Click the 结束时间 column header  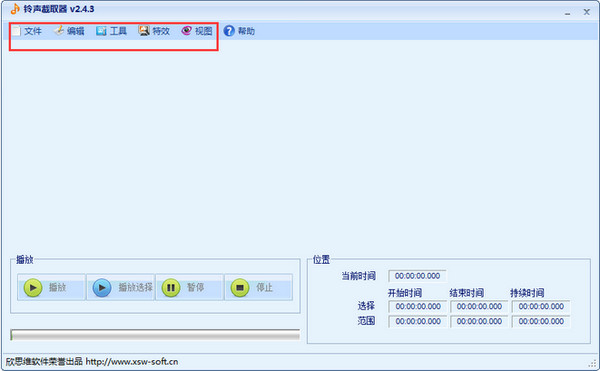click(x=466, y=293)
